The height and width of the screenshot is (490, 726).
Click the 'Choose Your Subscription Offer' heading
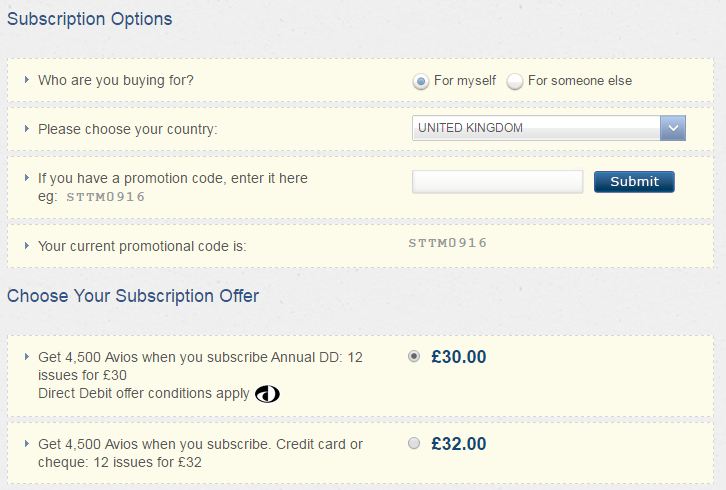pos(133,296)
